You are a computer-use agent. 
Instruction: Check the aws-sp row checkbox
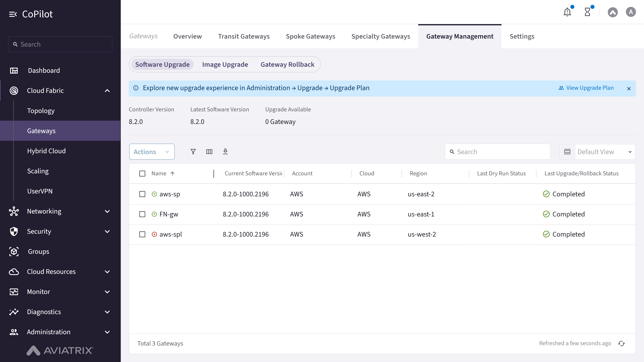(142, 194)
